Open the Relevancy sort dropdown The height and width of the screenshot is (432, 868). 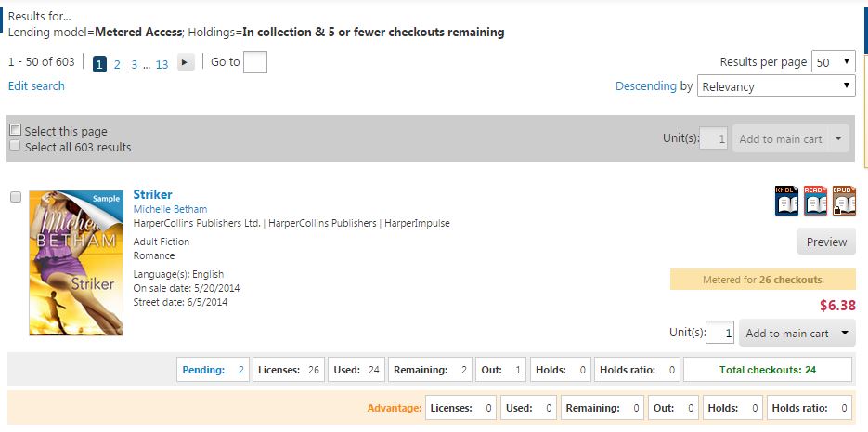point(776,85)
